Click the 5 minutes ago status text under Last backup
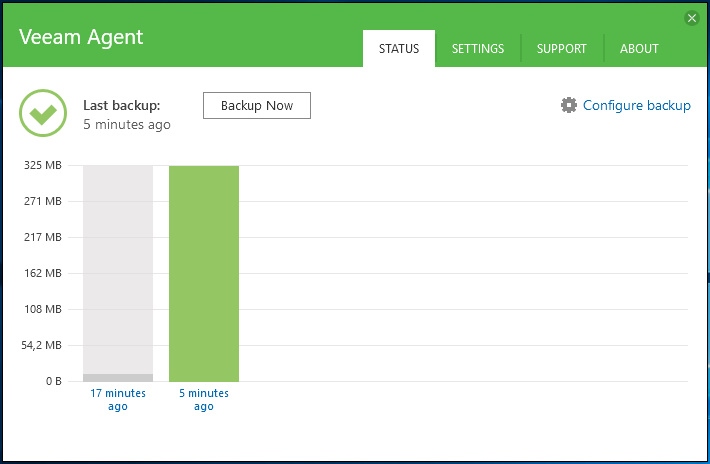The width and height of the screenshot is (710, 464). (127, 124)
